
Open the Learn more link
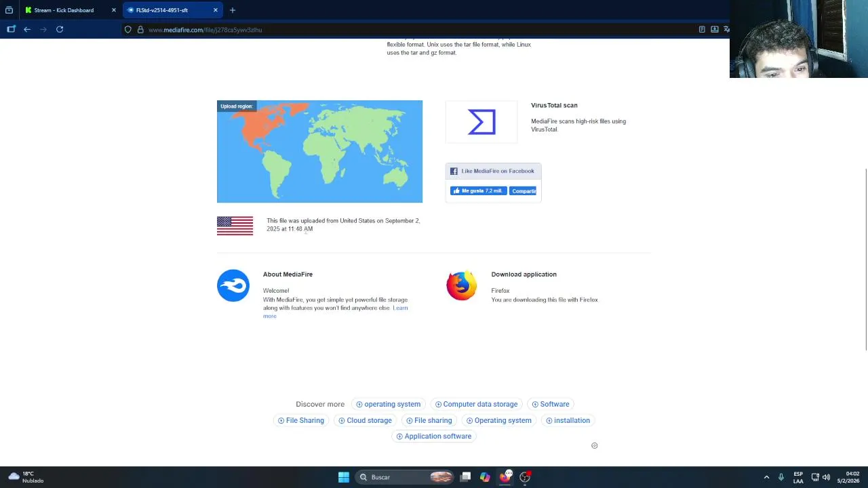(400, 308)
